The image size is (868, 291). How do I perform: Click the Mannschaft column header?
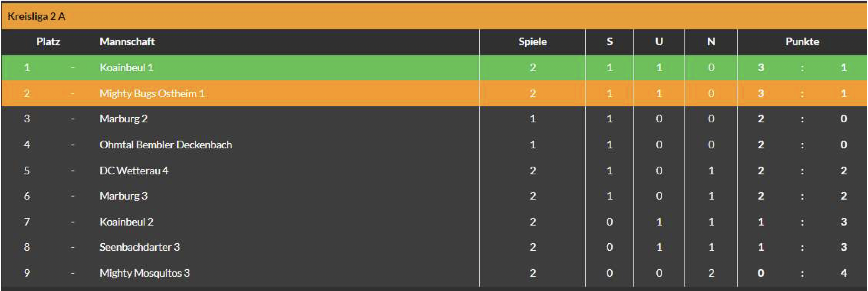coord(127,42)
